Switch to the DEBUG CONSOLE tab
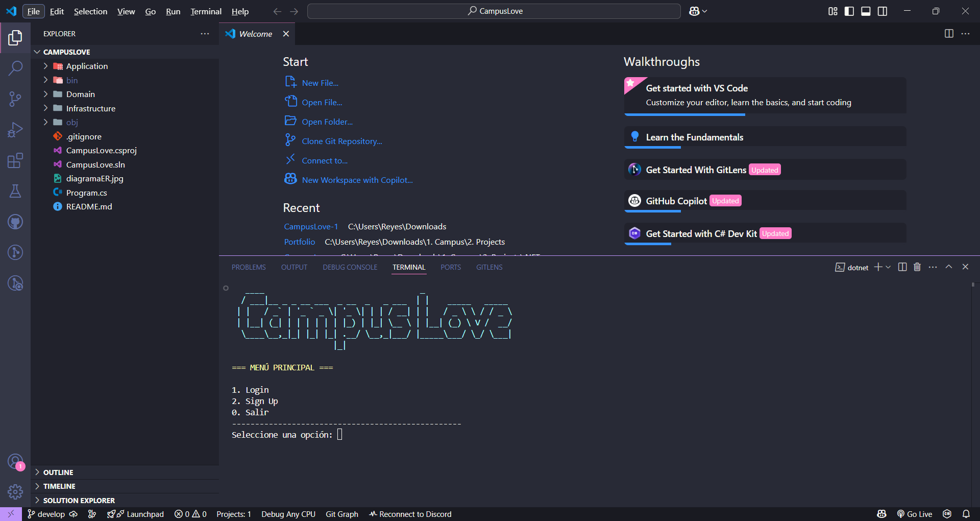Screen dimensions: 980x521 [x=350, y=267]
